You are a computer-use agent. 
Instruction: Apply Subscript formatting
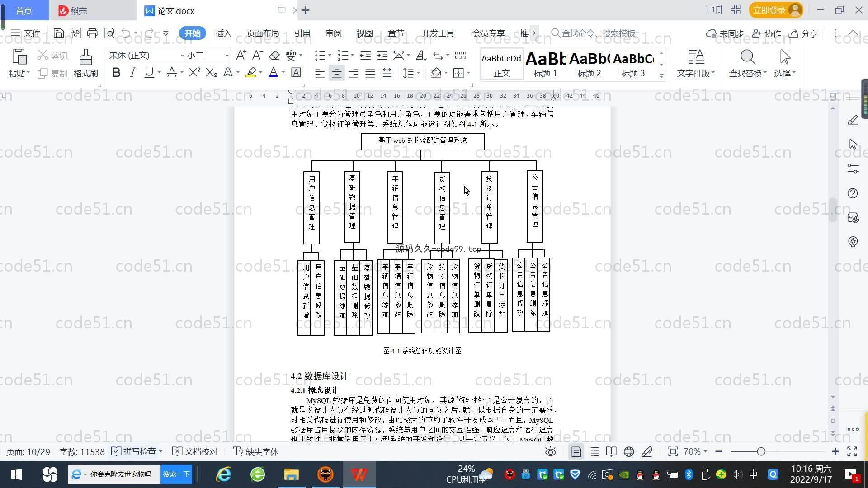[x=211, y=73]
